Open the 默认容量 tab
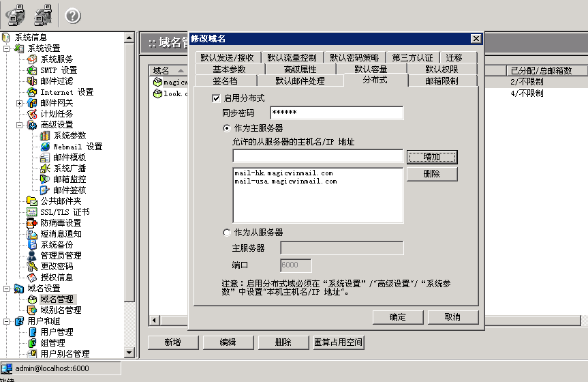The height and width of the screenshot is (382, 588). (371, 69)
